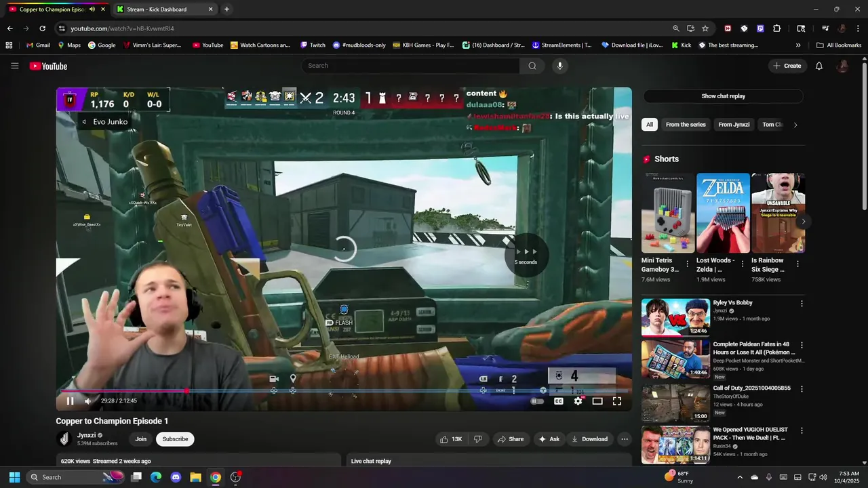Image resolution: width=868 pixels, height=488 pixels.
Task: Open Ryley Vs Bobby video thumbnail
Action: [675, 317]
